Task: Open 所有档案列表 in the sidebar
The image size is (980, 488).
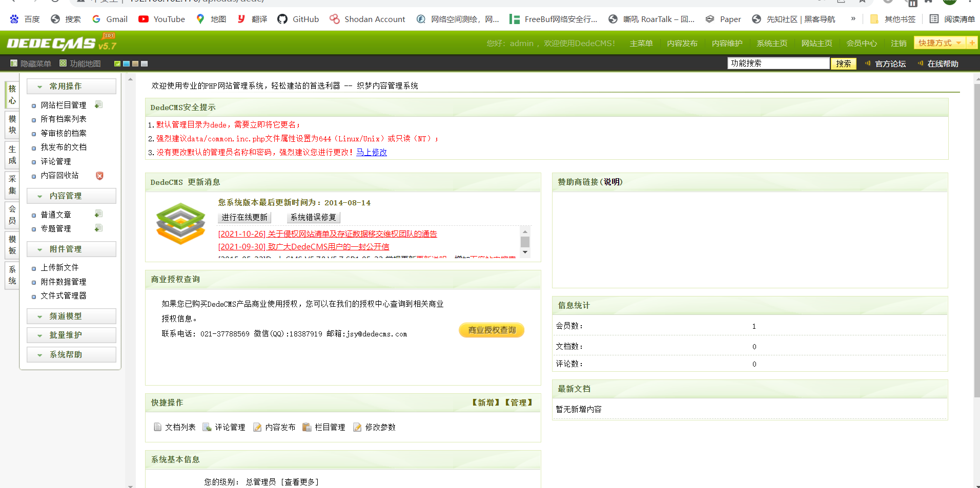Action: [x=64, y=119]
